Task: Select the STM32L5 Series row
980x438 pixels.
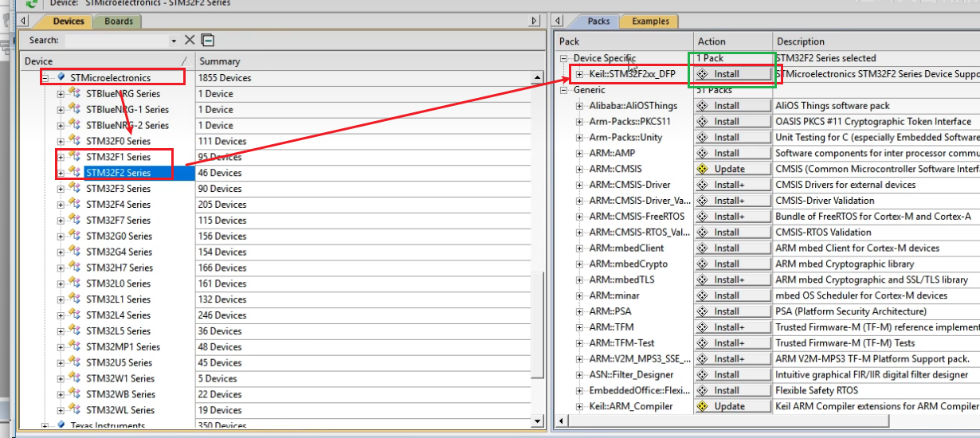Action: 118,331
